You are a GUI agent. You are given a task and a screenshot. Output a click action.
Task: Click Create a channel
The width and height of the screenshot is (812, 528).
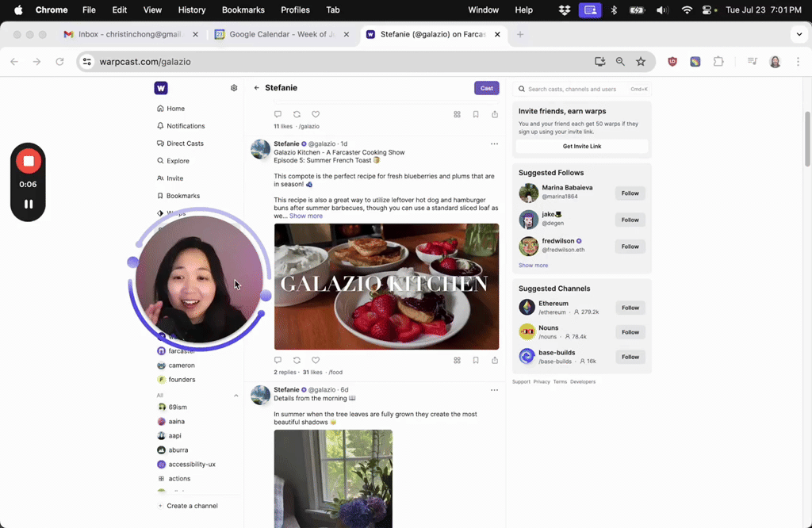pyautogui.click(x=187, y=506)
